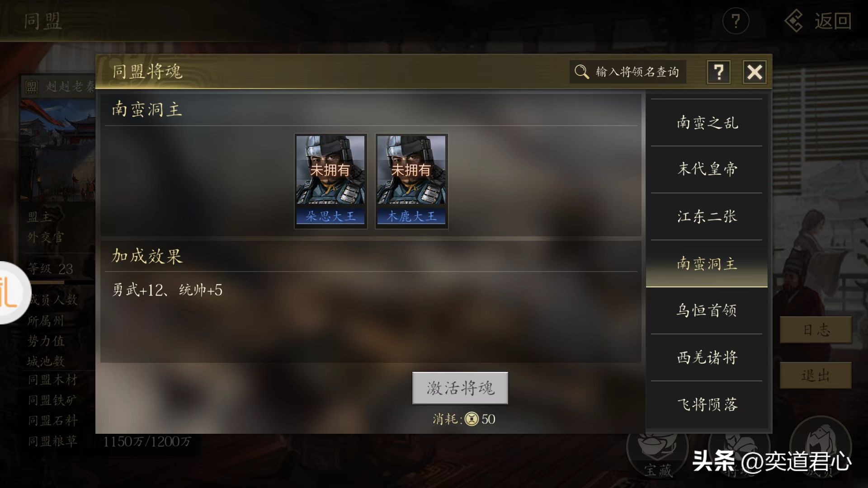Click the 退出 exit button
The image size is (868, 488).
[x=816, y=375]
